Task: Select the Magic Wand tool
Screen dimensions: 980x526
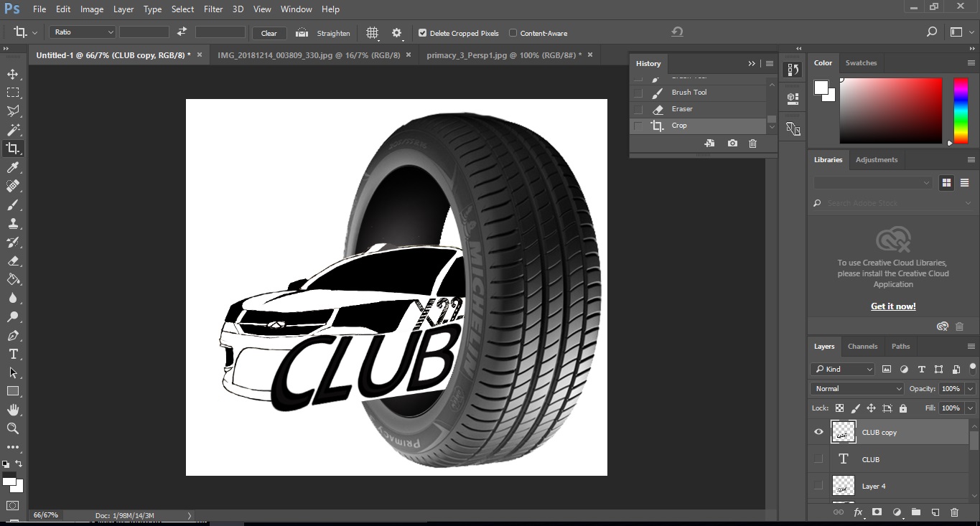Action: (13, 130)
